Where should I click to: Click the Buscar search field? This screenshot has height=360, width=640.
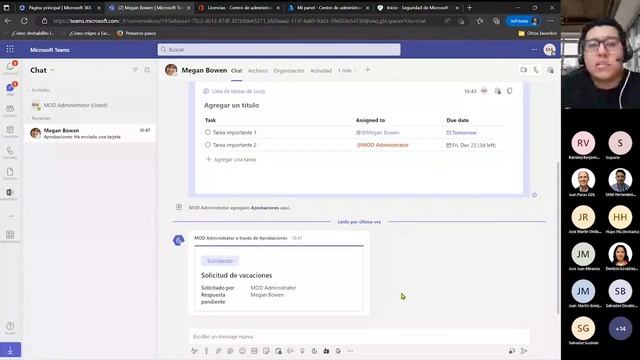pyautogui.click(x=279, y=49)
